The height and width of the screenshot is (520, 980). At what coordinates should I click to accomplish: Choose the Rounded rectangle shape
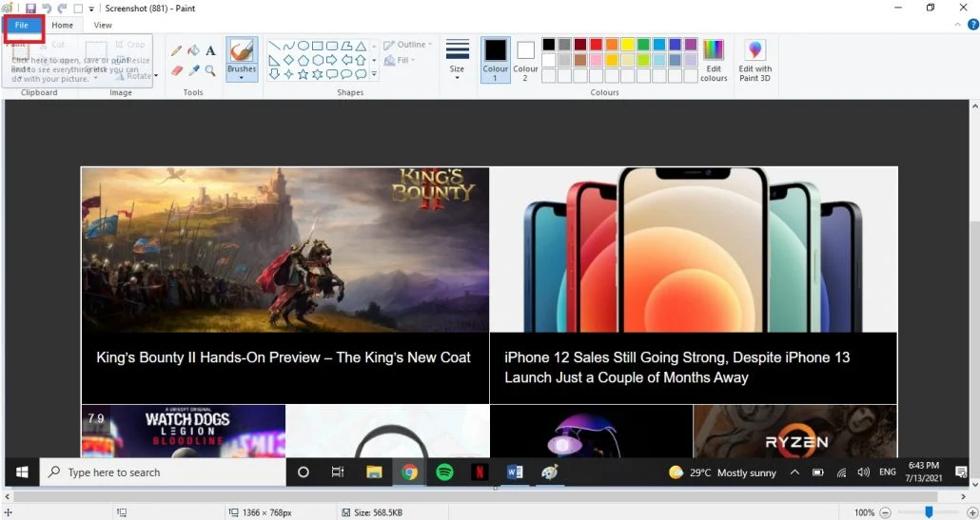(x=332, y=47)
